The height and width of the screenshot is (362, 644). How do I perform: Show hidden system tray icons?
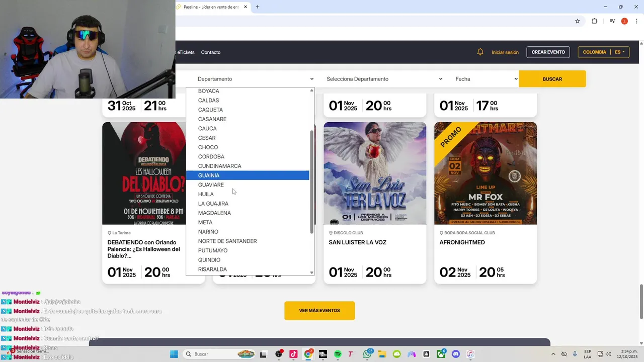coord(553,354)
